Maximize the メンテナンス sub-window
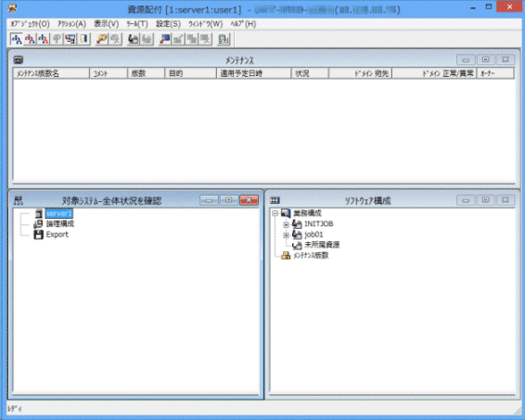525x420 pixels. coord(485,60)
